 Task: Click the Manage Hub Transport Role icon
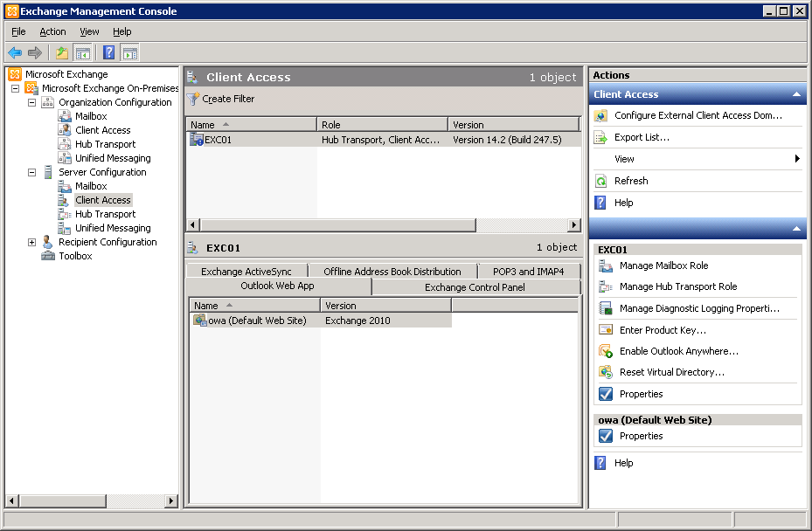pos(606,286)
